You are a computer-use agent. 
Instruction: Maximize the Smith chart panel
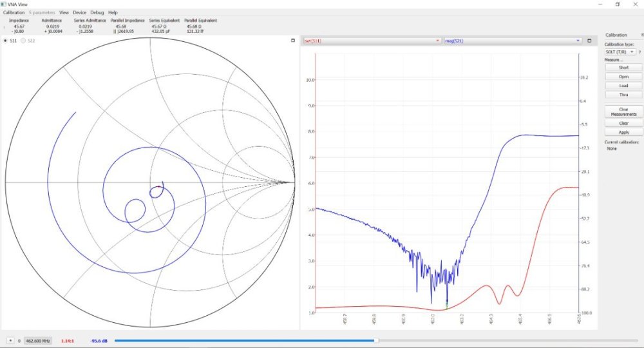tap(293, 41)
